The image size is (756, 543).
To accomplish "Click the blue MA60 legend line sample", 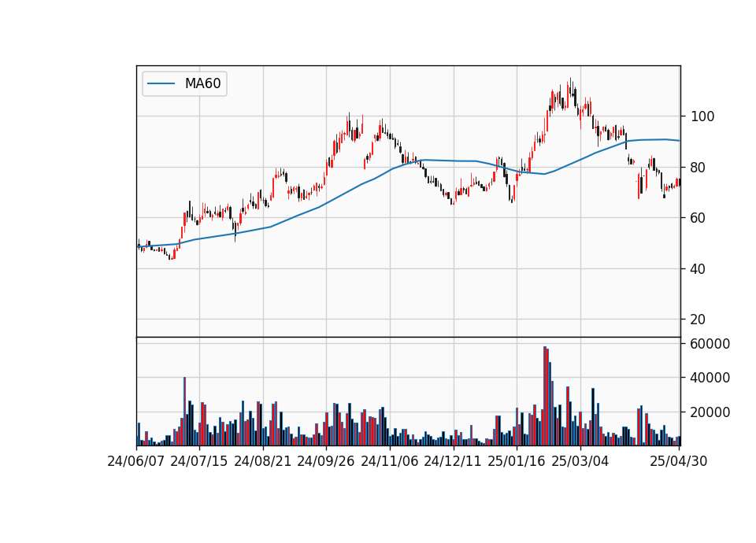I will tap(161, 84).
